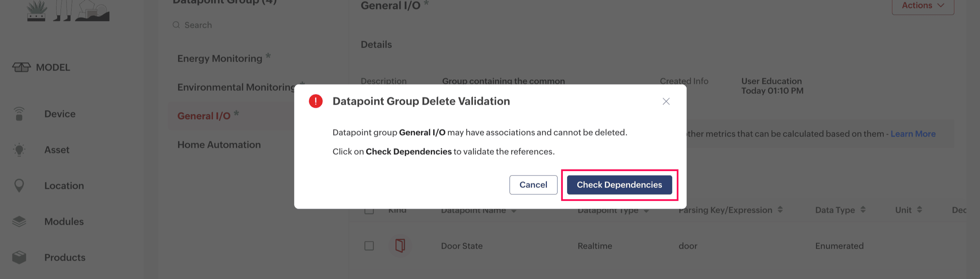This screenshot has width=980, height=279.
Task: Click the Products box icon
Action: click(19, 257)
